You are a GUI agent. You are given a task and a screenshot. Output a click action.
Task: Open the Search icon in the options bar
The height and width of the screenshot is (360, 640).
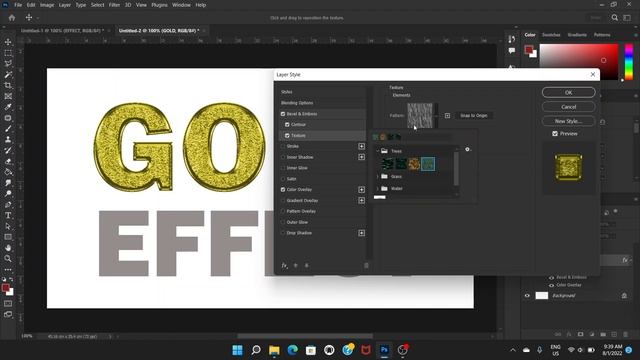[x=615, y=18]
